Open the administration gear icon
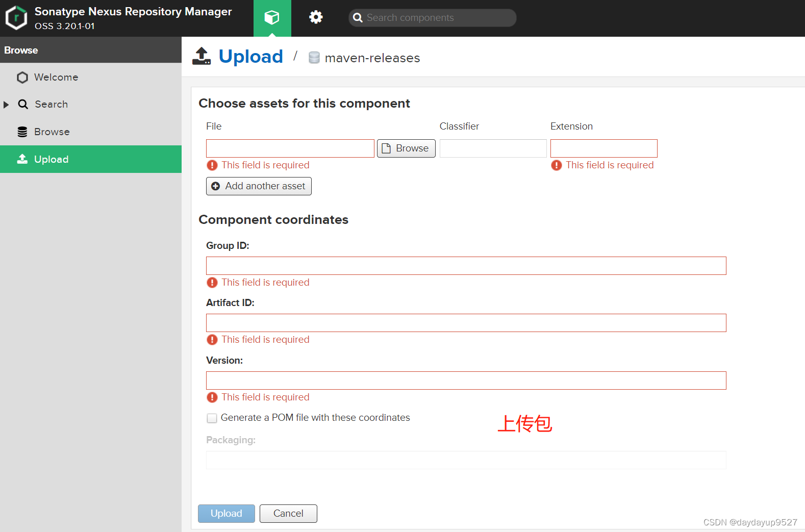The height and width of the screenshot is (532, 805). pos(316,17)
